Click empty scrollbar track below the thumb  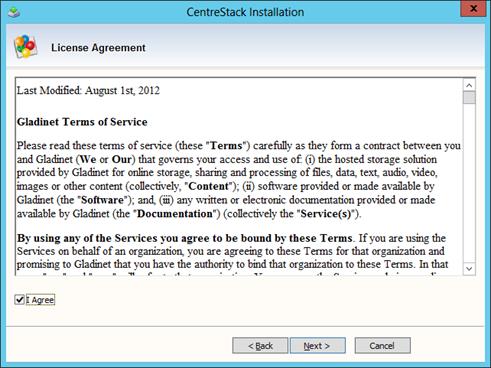469,183
